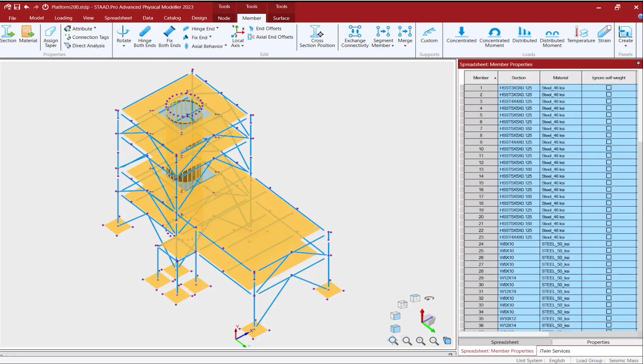Check Ignore self-weight for member 36

[x=609, y=325]
